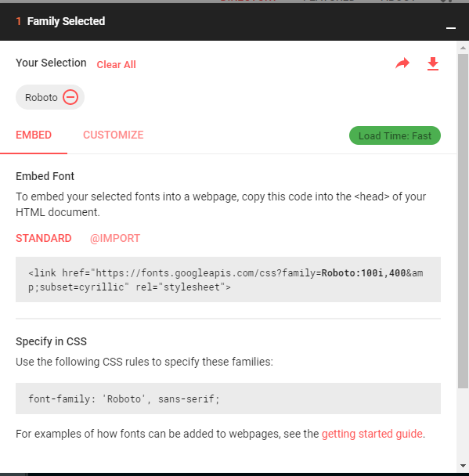Switch to the EMBED tab

tap(34, 135)
